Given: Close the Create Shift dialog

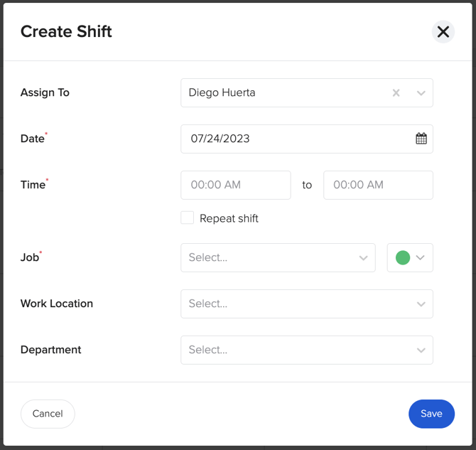Looking at the screenshot, I should tap(443, 32).
